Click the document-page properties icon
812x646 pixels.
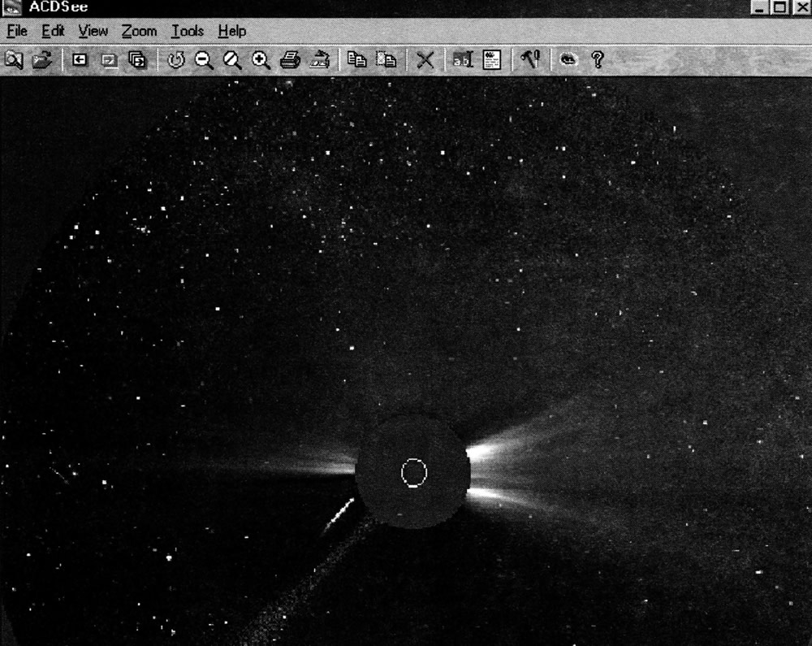tap(491, 59)
